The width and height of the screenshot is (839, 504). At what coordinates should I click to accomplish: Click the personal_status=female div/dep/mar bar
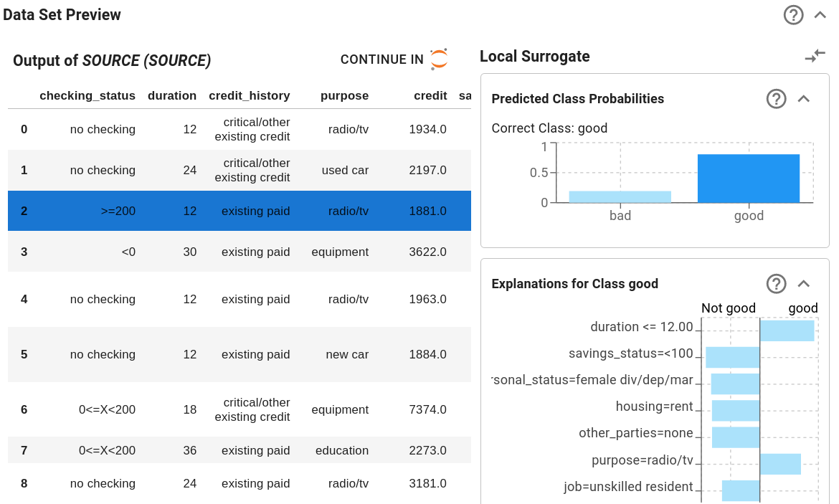tap(735, 384)
